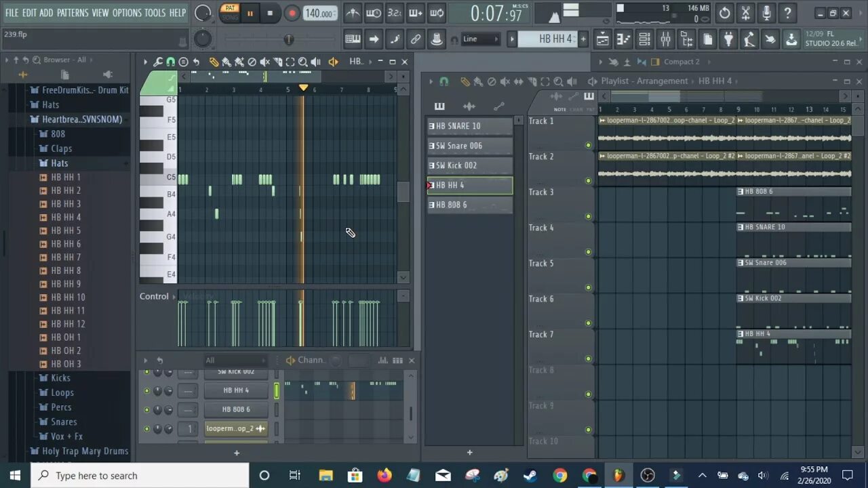Screen dimensions: 868x488
Task: Select the piano roll mute tool
Action: click(x=264, y=62)
